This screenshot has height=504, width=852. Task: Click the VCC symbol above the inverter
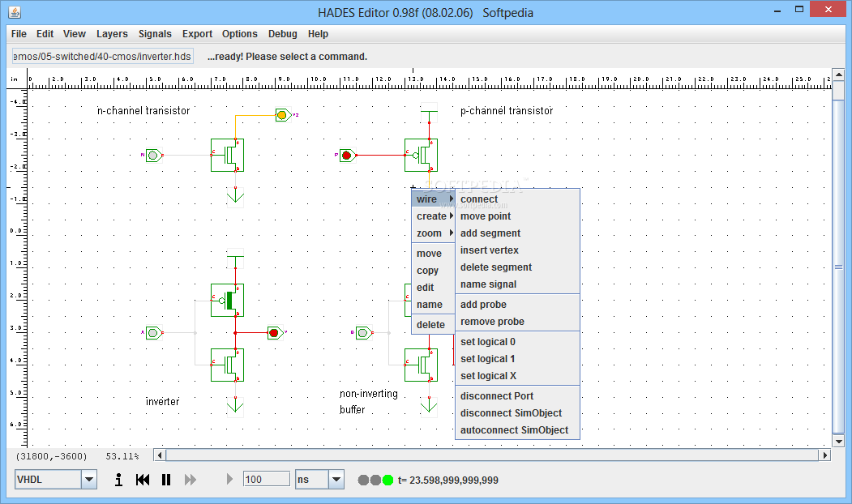click(x=235, y=258)
